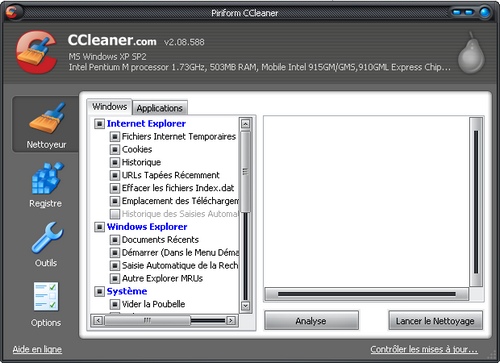Open the Registre blue cubes icon

(x=47, y=179)
